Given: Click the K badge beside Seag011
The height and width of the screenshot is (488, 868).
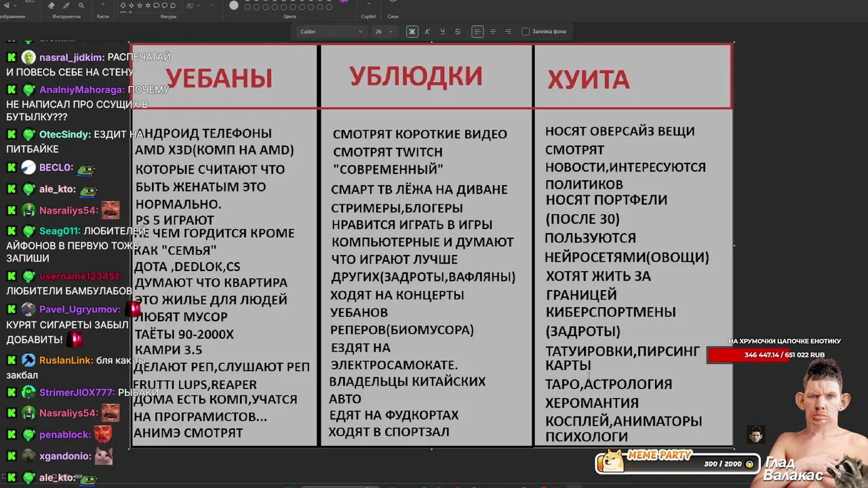Looking at the screenshot, I should [12, 231].
